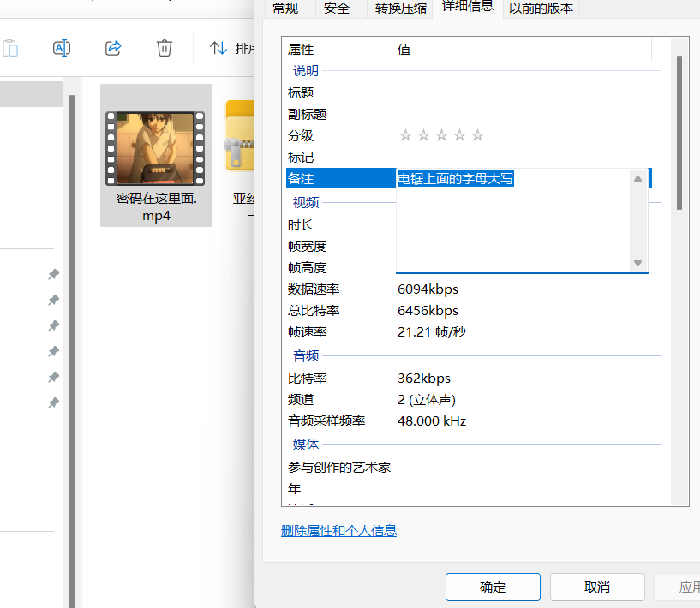Viewport: 700px width, 608px height.
Task: Click the Share icon
Action: click(x=112, y=48)
